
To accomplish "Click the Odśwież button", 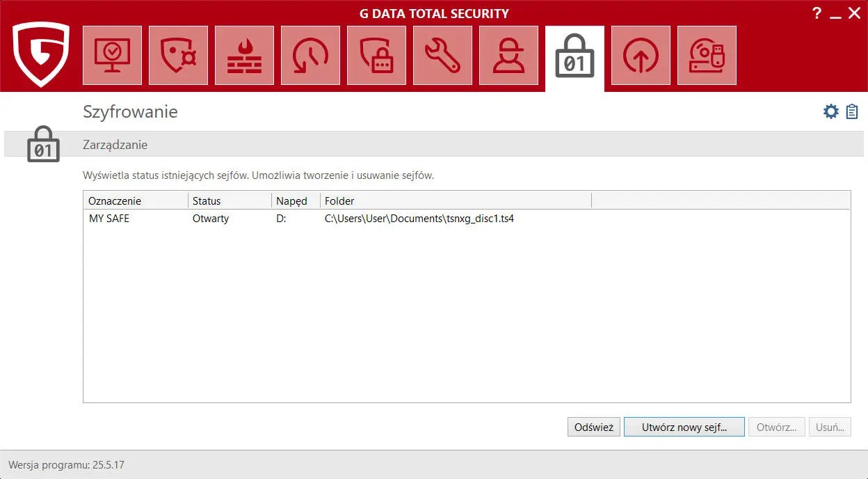I will coord(593,427).
